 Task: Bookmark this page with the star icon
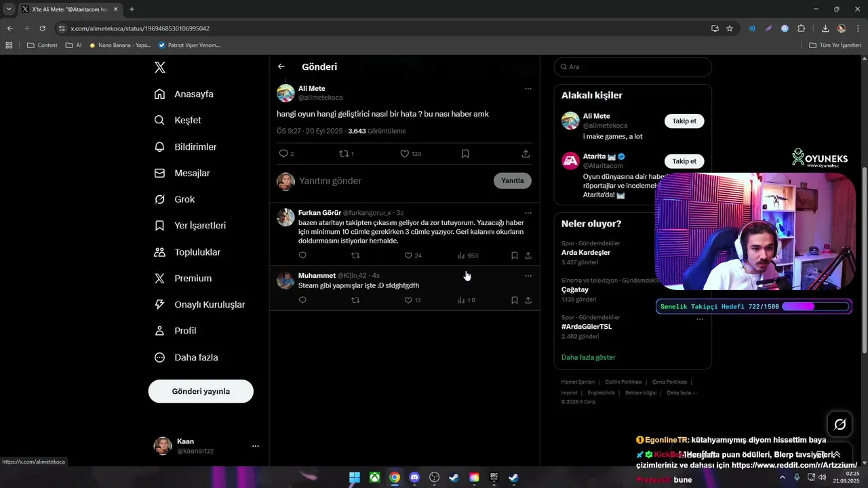coord(730,28)
